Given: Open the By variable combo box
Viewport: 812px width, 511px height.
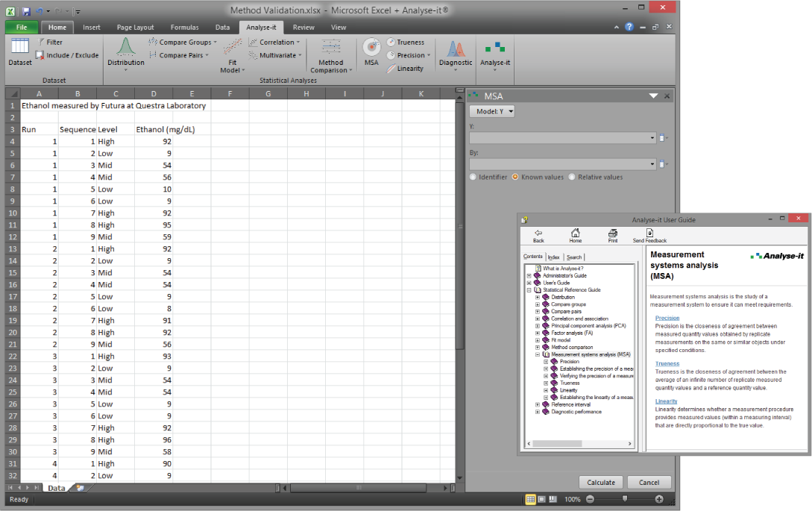Looking at the screenshot, I should click(563, 164).
